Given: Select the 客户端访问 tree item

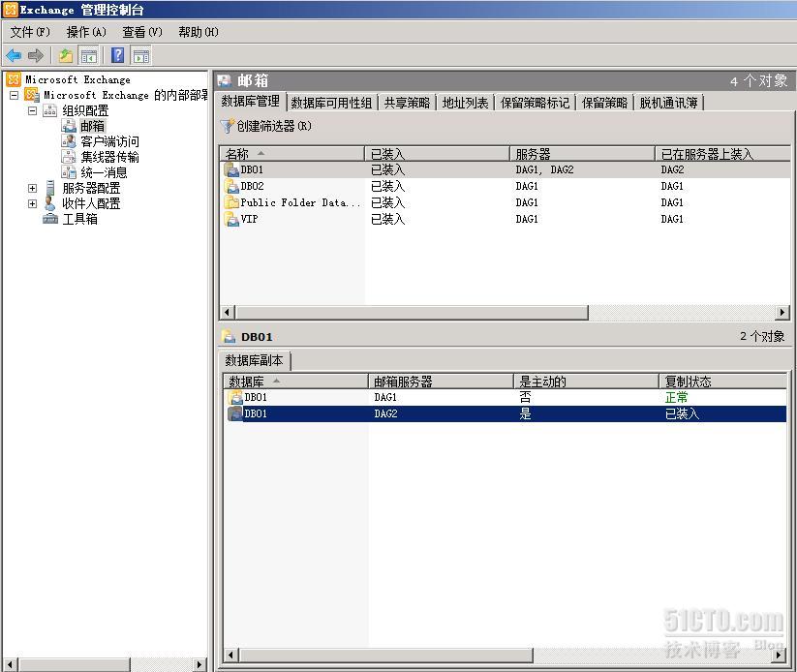Looking at the screenshot, I should (x=109, y=141).
